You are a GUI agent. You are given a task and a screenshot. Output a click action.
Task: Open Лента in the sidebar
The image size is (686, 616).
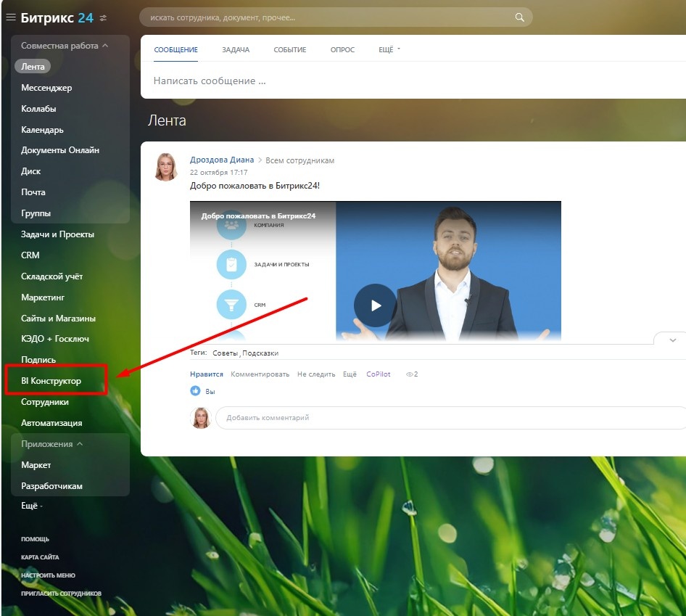click(x=33, y=67)
